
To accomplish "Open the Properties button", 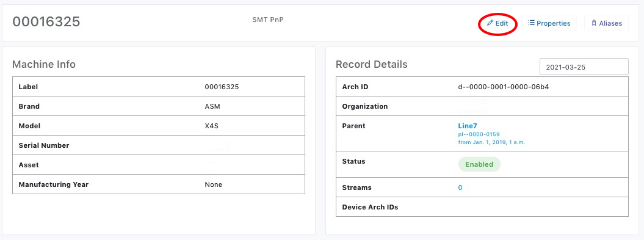I will (x=549, y=23).
